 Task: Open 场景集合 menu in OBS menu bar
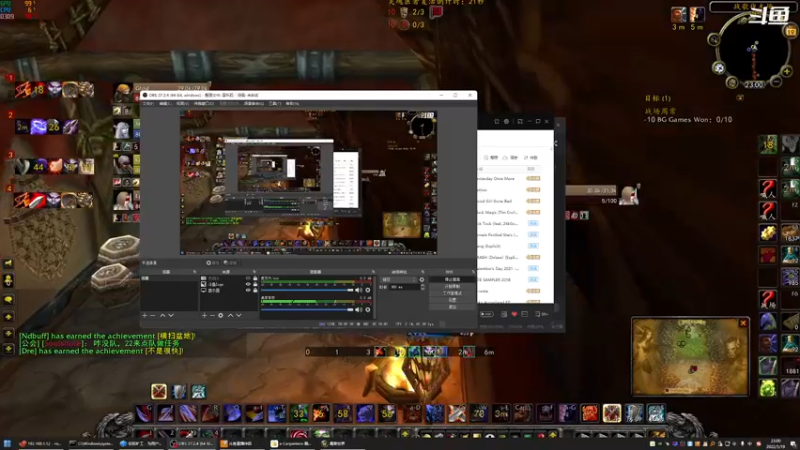click(254, 104)
